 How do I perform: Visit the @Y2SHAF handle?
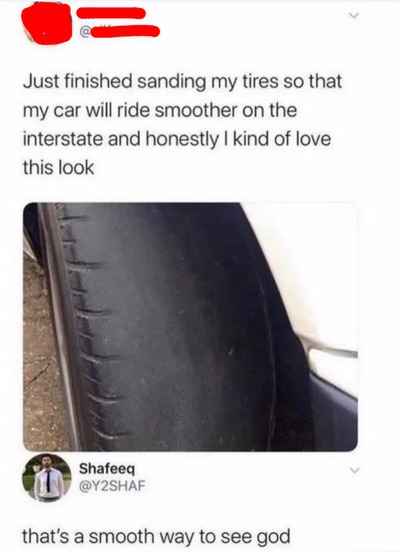click(112, 486)
